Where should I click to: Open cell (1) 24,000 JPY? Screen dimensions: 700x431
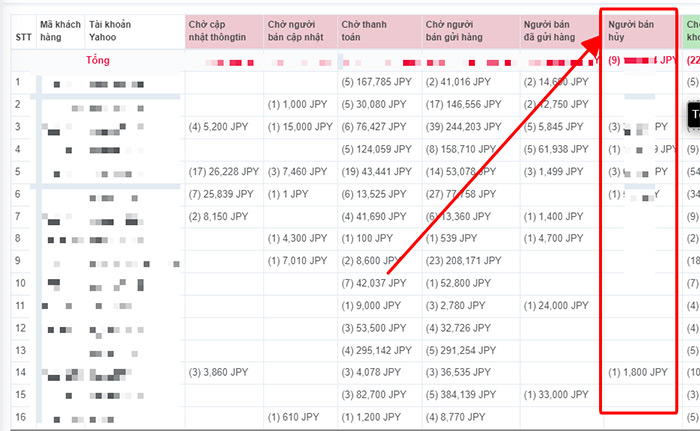pyautogui.click(x=556, y=305)
